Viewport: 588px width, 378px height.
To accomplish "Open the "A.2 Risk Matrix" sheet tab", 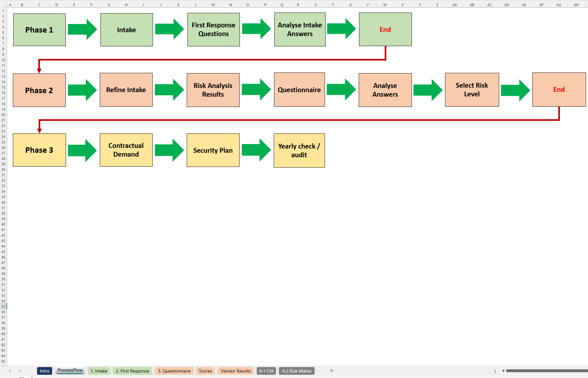I will click(296, 371).
